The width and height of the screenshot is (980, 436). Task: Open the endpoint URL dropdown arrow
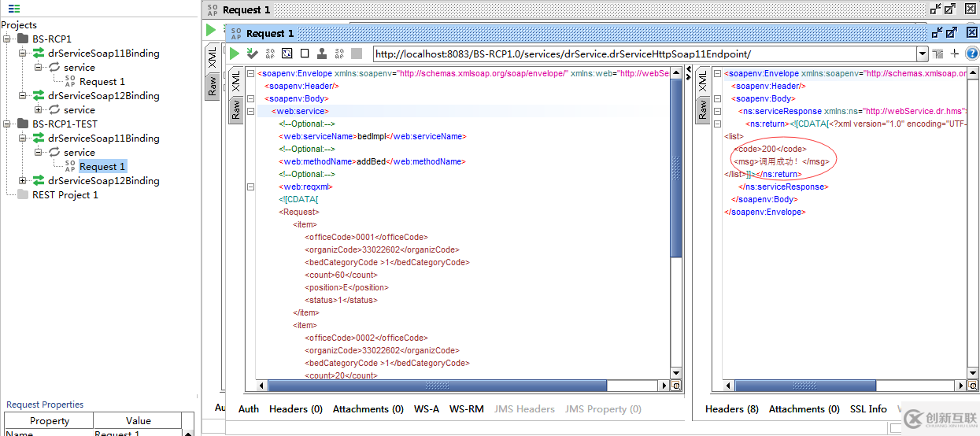coord(922,54)
